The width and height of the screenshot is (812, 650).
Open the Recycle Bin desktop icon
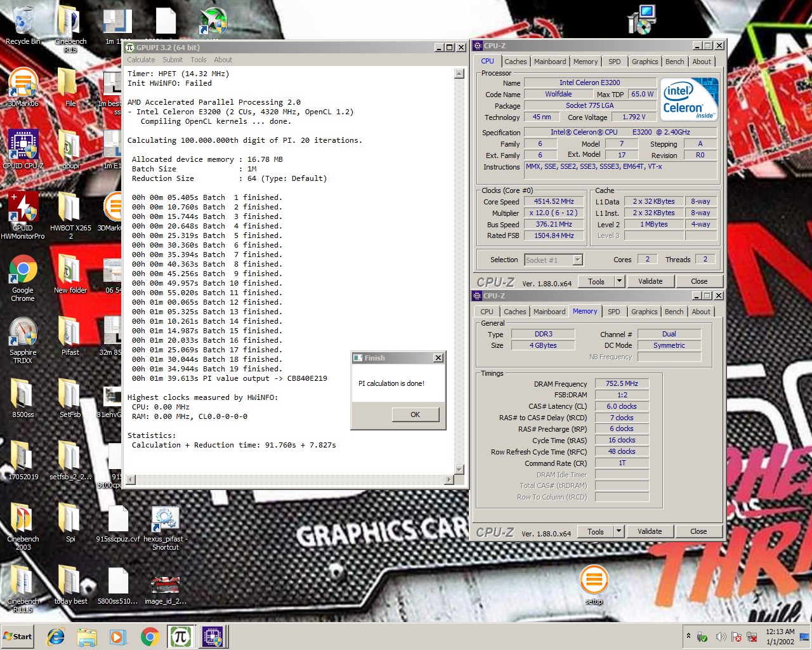(23, 25)
